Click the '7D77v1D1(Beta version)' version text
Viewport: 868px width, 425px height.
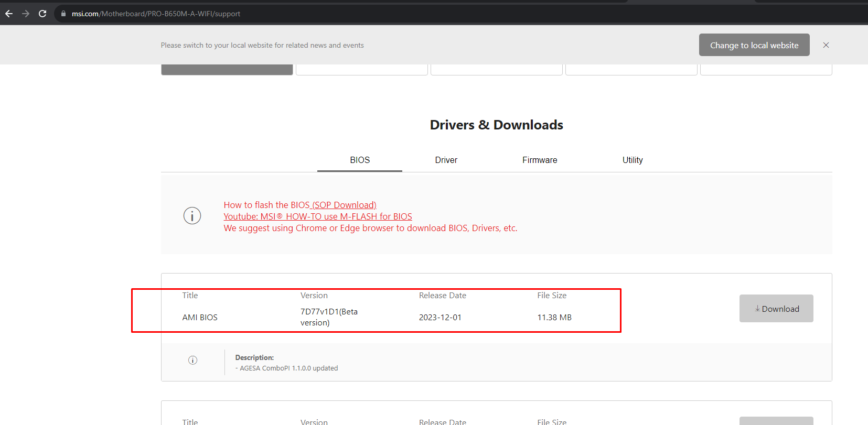click(329, 317)
